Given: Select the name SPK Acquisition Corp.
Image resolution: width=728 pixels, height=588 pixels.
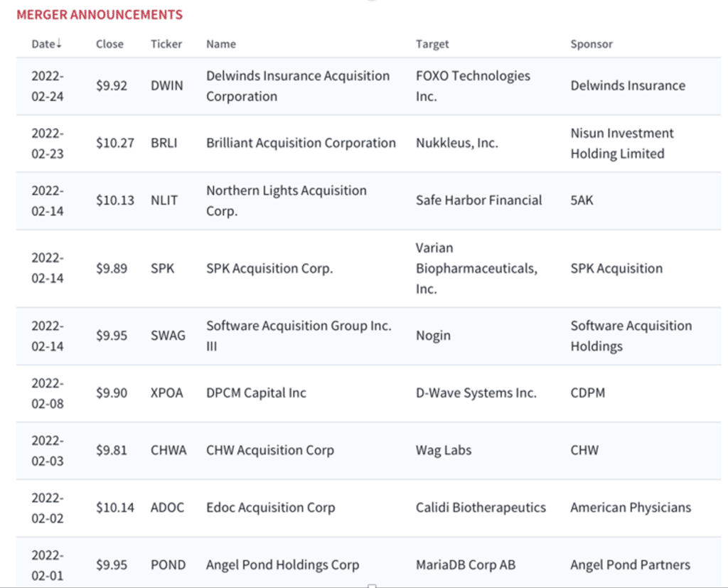Looking at the screenshot, I should (269, 269).
